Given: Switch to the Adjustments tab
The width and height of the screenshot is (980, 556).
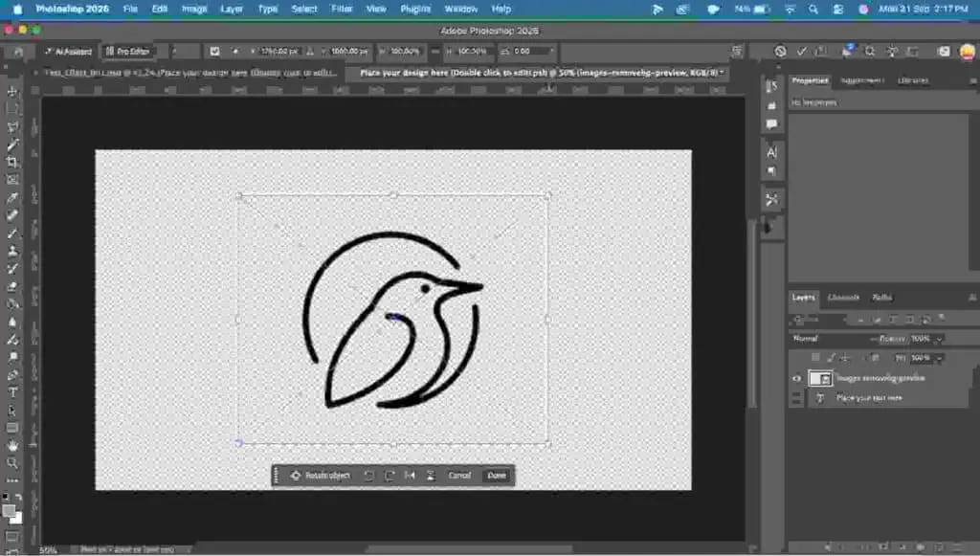Looking at the screenshot, I should (x=862, y=80).
